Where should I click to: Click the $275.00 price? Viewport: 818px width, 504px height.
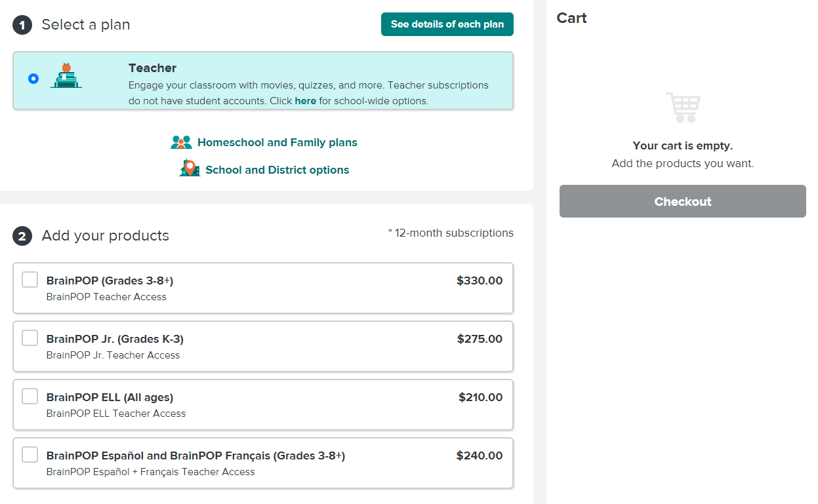[480, 339]
